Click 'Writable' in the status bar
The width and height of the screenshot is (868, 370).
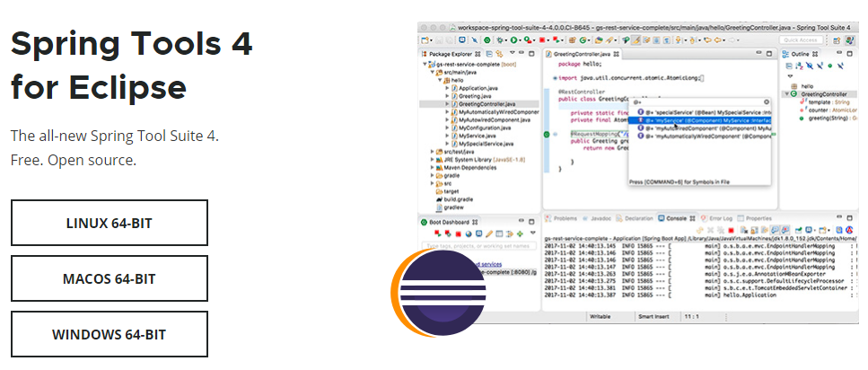pos(601,316)
